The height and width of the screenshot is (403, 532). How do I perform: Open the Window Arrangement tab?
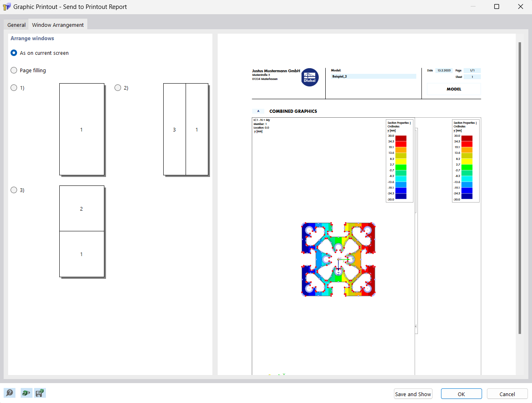tap(58, 25)
